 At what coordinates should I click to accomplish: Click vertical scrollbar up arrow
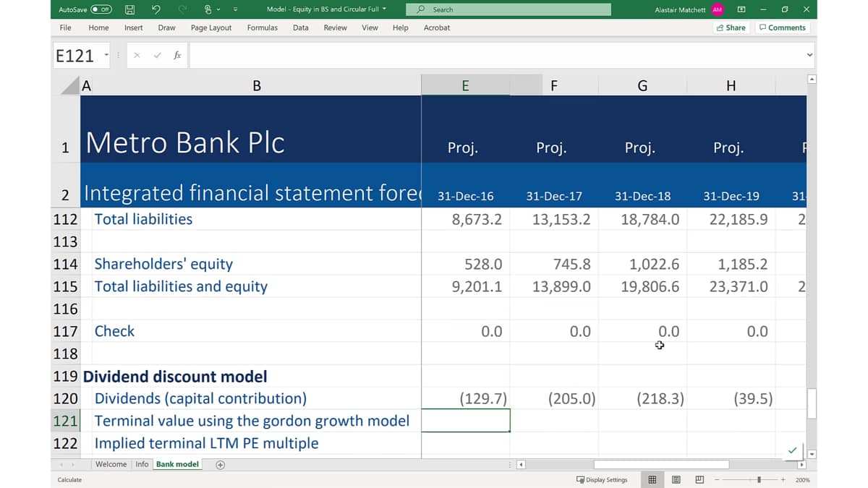[812, 79]
